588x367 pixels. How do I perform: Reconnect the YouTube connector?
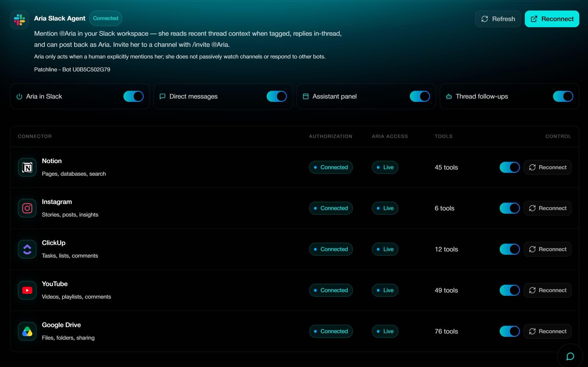(548, 290)
